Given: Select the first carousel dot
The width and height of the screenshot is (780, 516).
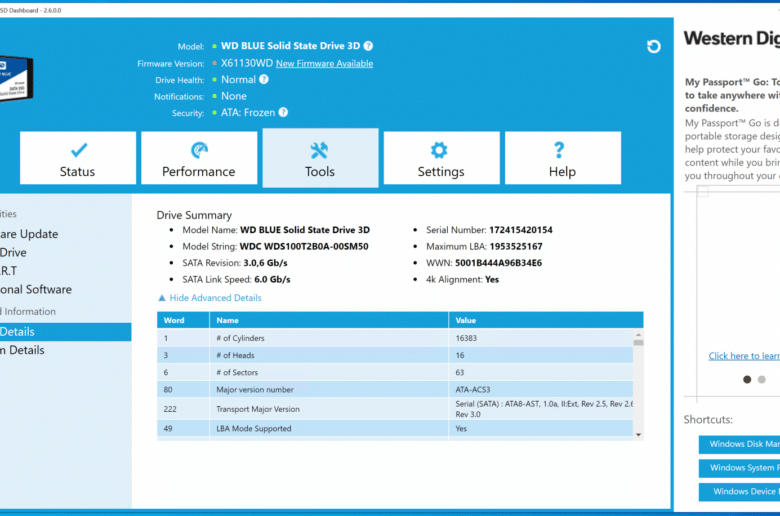Looking at the screenshot, I should pos(747,379).
